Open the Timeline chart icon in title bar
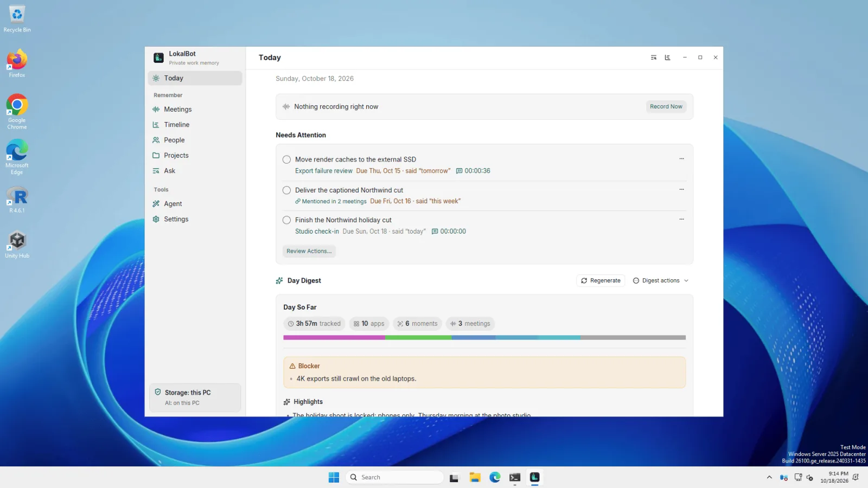Viewport: 868px width, 488px height. (x=668, y=57)
